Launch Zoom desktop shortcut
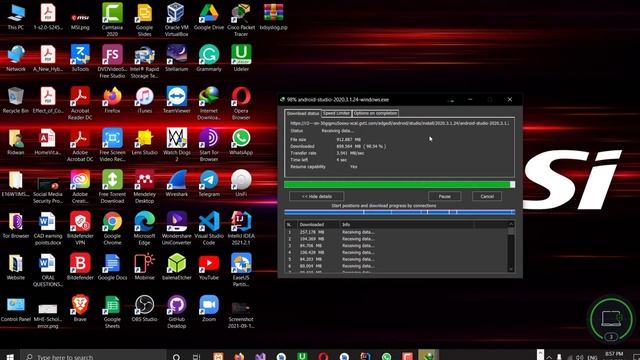The width and height of the screenshot is (640, 360). point(209,309)
